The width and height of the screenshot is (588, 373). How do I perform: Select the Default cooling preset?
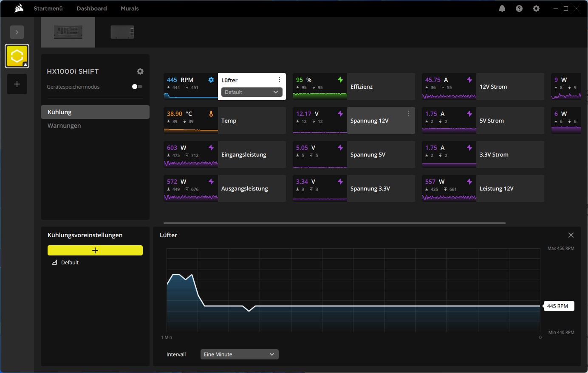[71, 262]
